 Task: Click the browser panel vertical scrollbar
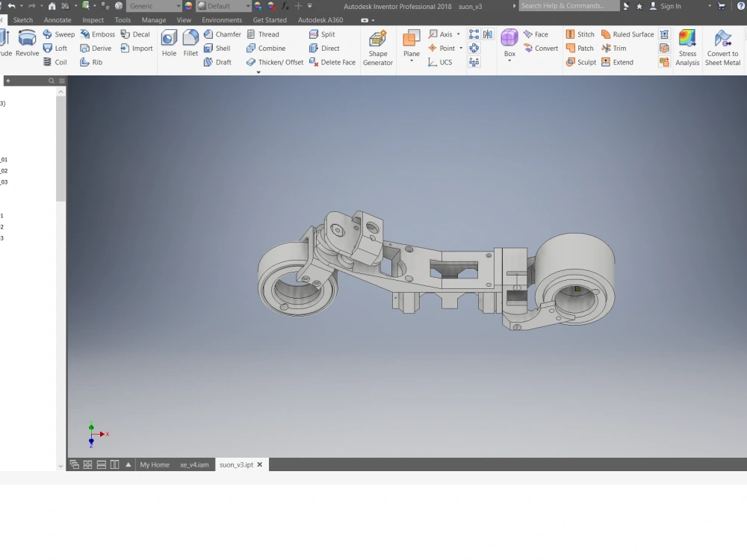coord(61,149)
